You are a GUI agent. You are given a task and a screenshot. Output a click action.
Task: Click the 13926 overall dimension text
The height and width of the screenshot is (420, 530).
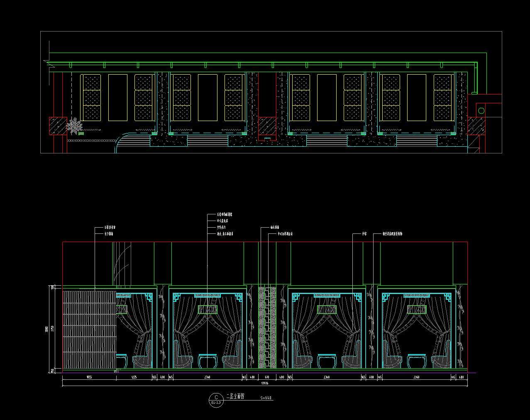[x=264, y=383]
